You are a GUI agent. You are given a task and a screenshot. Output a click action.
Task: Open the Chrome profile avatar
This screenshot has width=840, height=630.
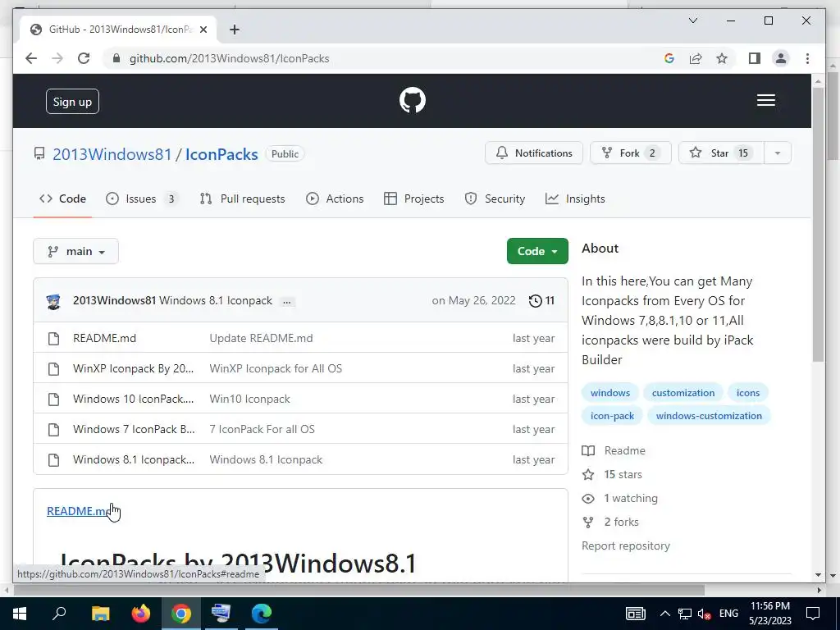click(x=781, y=58)
